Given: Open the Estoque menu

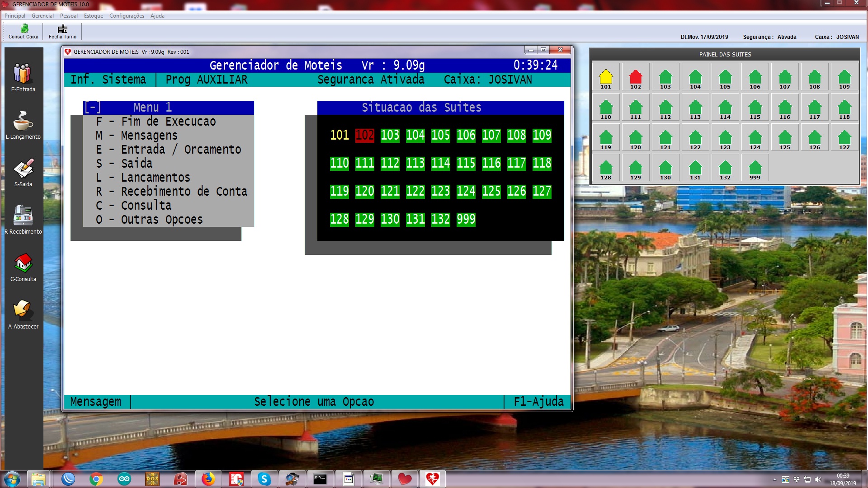Looking at the screenshot, I should click(x=94, y=16).
